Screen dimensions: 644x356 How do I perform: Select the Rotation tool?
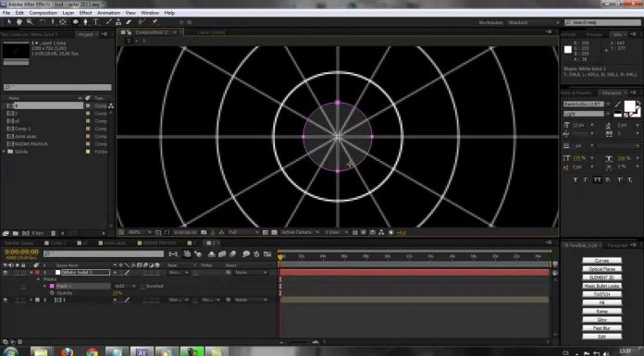tap(43, 22)
